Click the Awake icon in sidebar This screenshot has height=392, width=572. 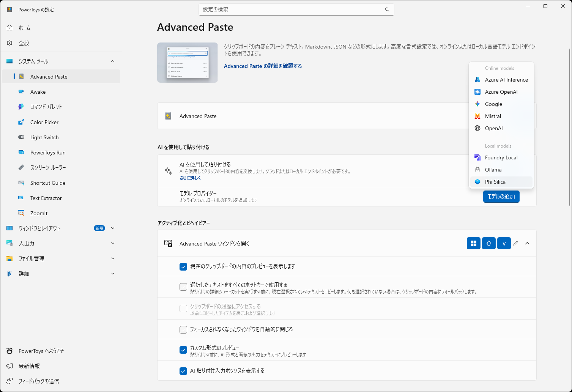[21, 92]
